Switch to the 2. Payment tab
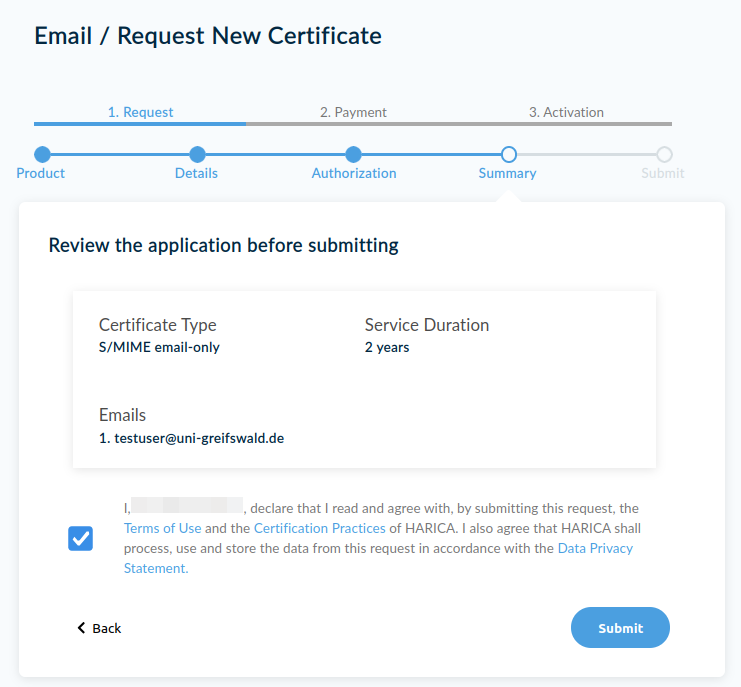Image resolution: width=741 pixels, height=687 pixels. coord(353,113)
